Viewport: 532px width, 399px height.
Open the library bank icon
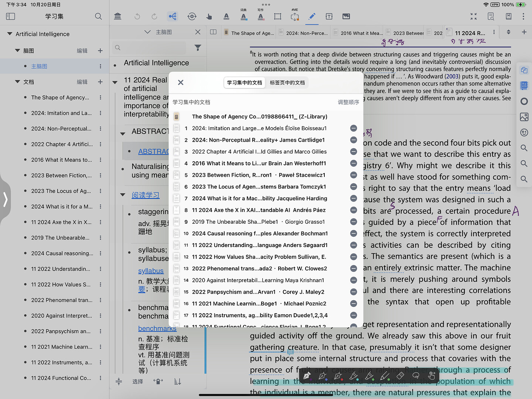118,16
